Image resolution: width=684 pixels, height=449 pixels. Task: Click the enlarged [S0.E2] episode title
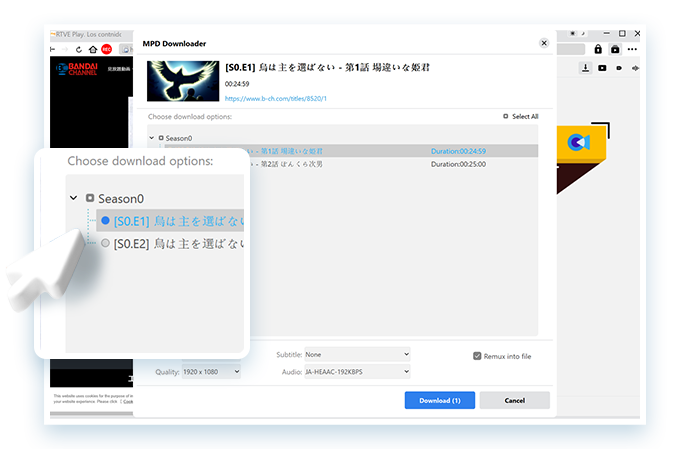coord(178,243)
